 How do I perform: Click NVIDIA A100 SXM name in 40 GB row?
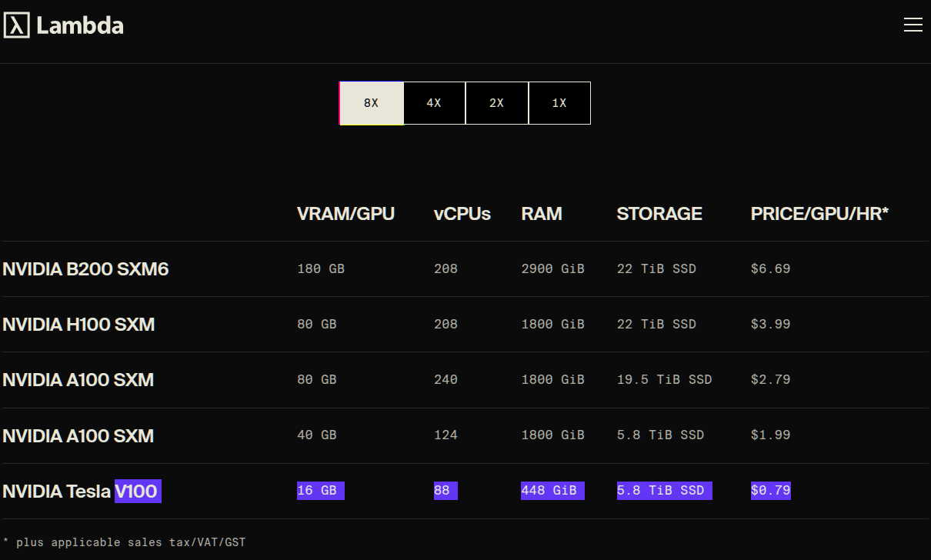tap(78, 436)
